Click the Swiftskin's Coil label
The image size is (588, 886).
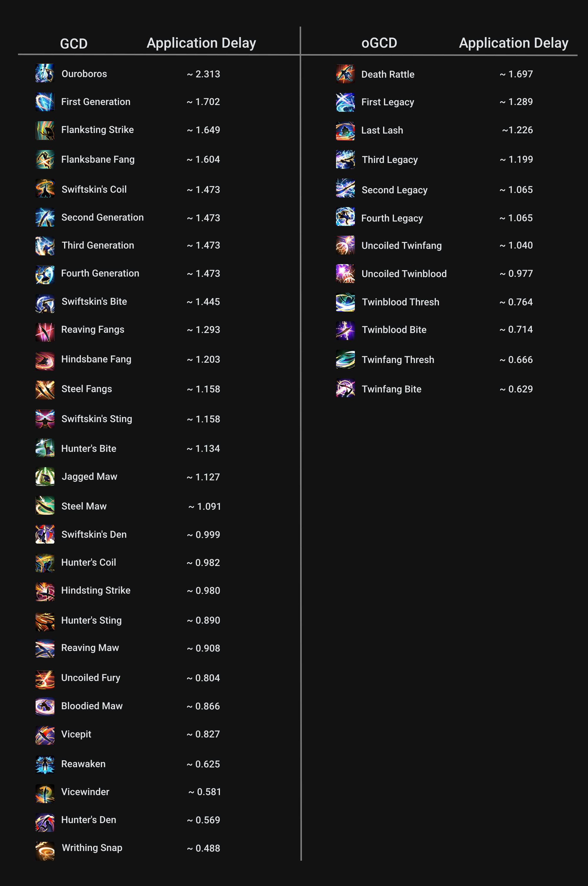point(94,189)
